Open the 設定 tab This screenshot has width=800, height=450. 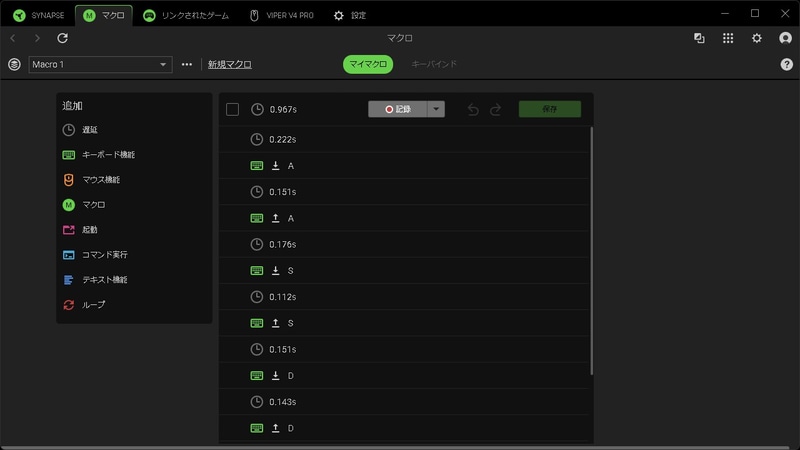pyautogui.click(x=349, y=15)
